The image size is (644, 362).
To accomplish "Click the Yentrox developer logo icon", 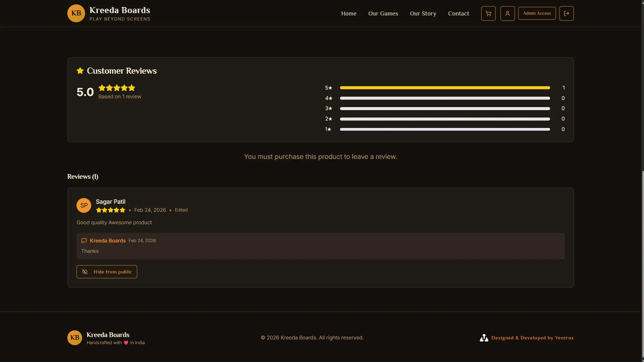I will click(484, 338).
